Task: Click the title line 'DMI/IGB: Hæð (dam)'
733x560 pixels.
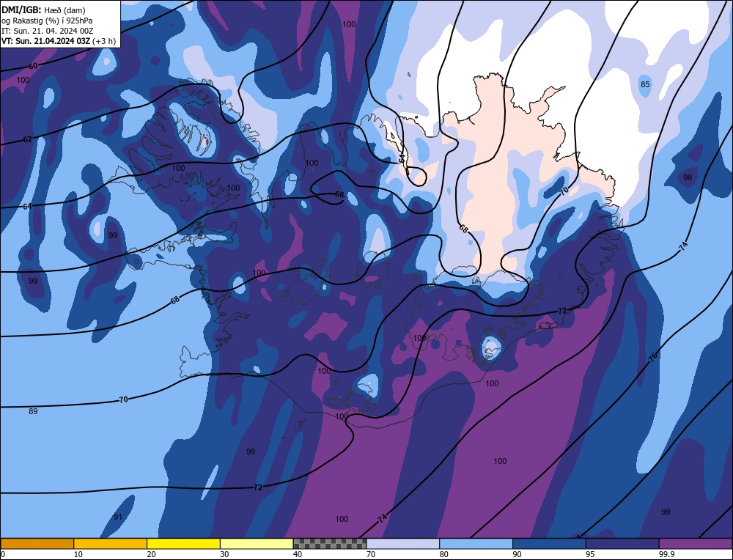Action: 43,10
